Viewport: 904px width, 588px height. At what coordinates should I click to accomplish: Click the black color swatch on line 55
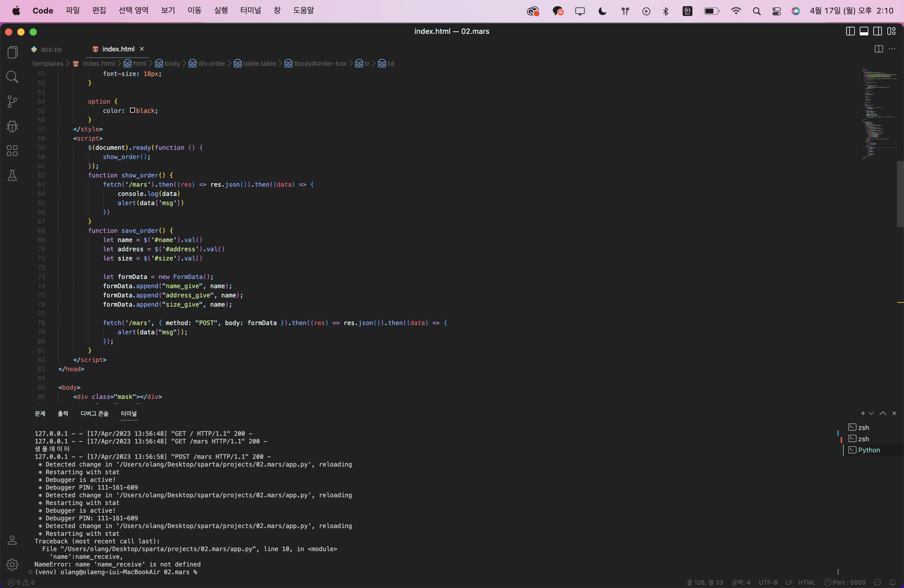coord(133,110)
